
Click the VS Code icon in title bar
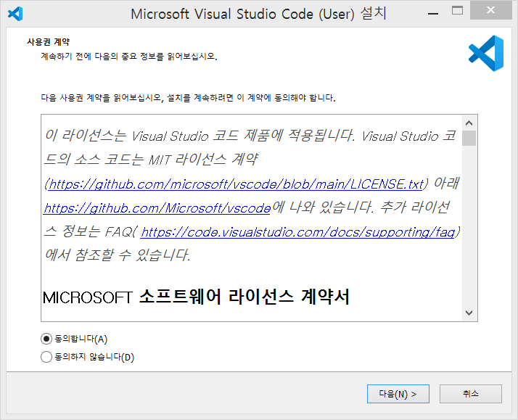[15, 14]
